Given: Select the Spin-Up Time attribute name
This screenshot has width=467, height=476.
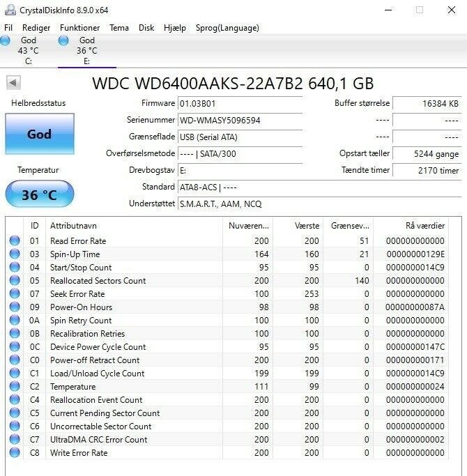Looking at the screenshot, I should 75,254.
